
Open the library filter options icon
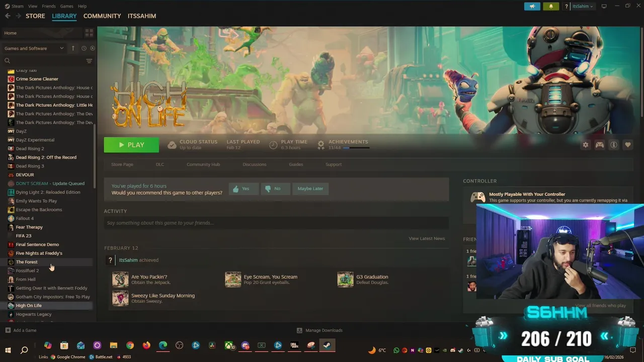89,61
